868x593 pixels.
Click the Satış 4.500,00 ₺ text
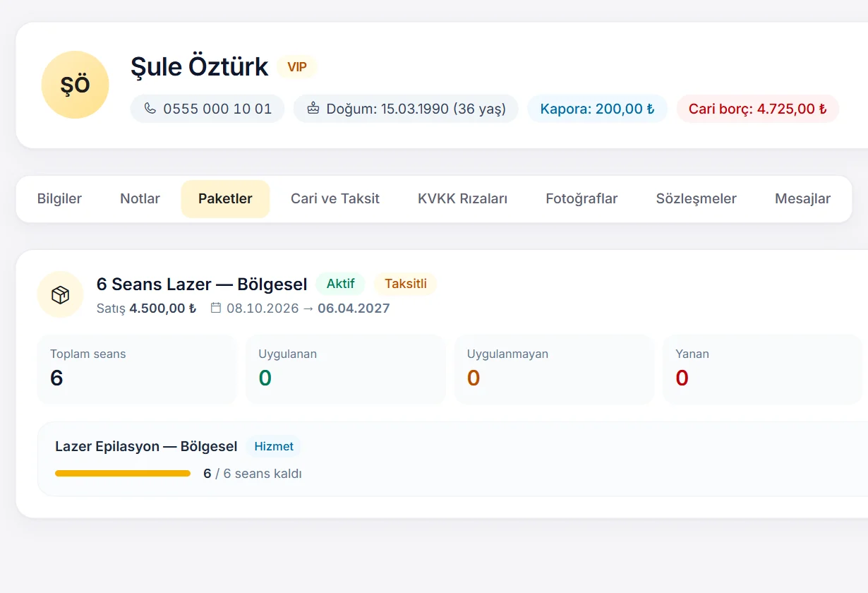click(146, 309)
